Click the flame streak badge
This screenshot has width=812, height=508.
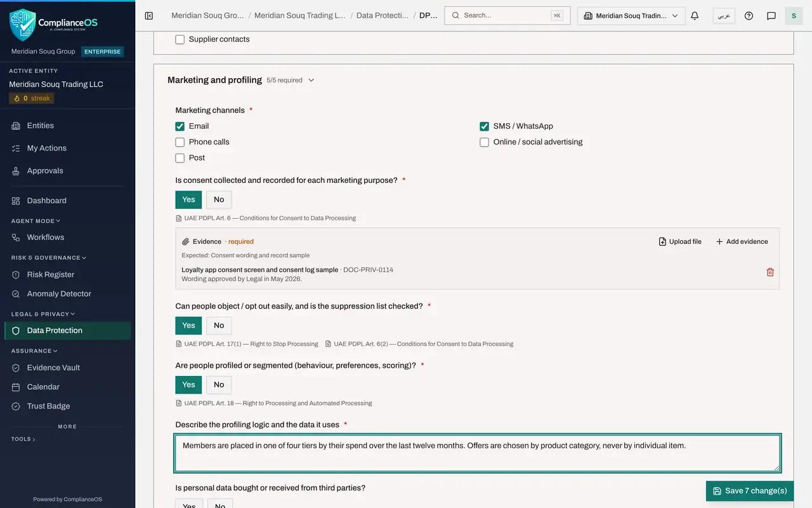(32, 98)
